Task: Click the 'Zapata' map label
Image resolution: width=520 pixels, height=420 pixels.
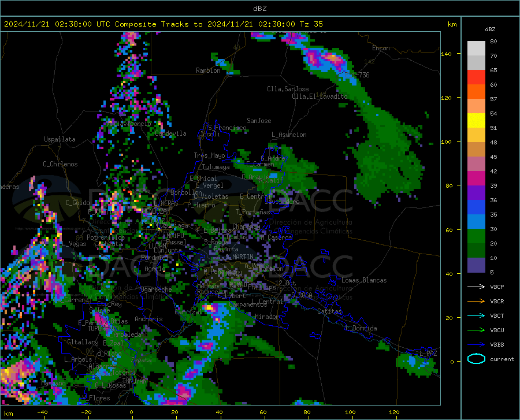Action: pyautogui.click(x=142, y=360)
